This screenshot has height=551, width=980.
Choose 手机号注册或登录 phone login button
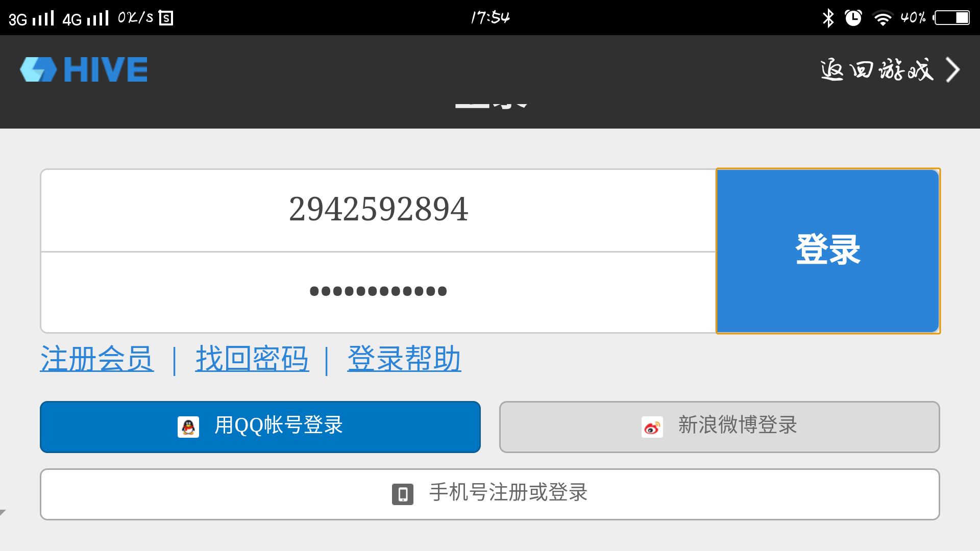(490, 494)
